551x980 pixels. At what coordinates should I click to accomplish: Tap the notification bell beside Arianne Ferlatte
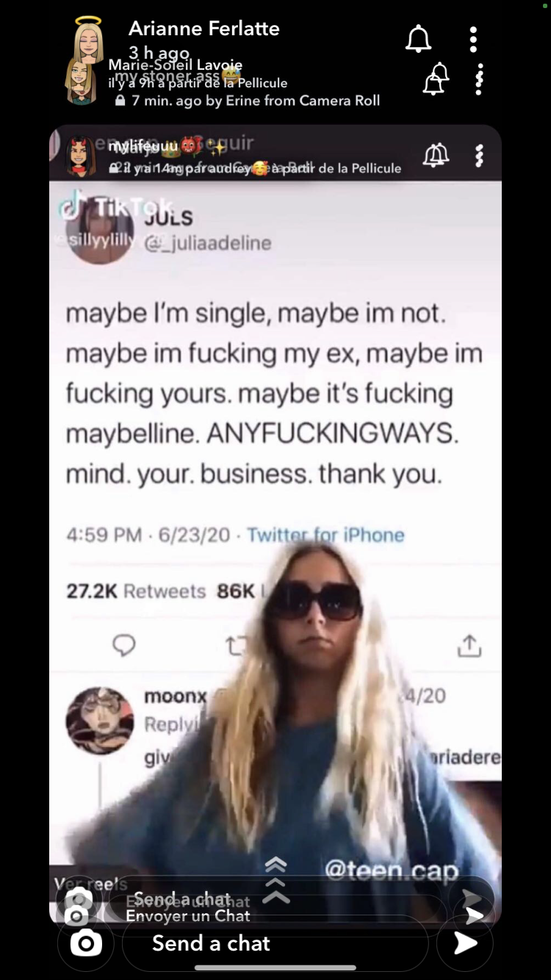[418, 38]
